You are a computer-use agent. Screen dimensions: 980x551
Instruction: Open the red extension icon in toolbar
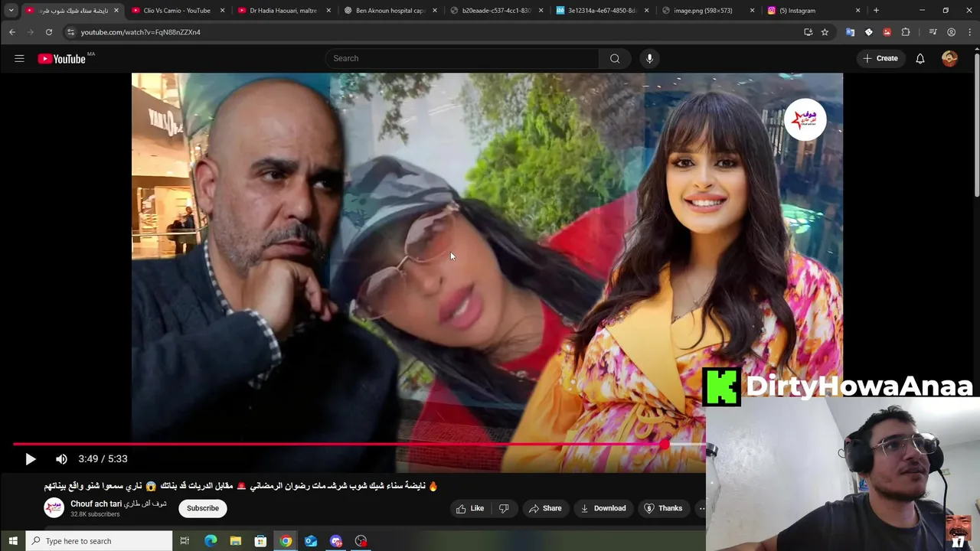click(x=887, y=32)
